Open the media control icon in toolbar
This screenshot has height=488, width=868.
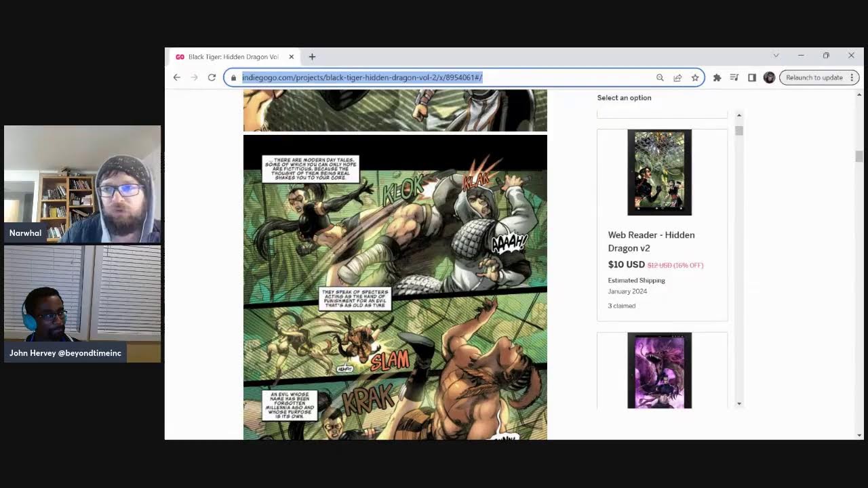click(734, 77)
